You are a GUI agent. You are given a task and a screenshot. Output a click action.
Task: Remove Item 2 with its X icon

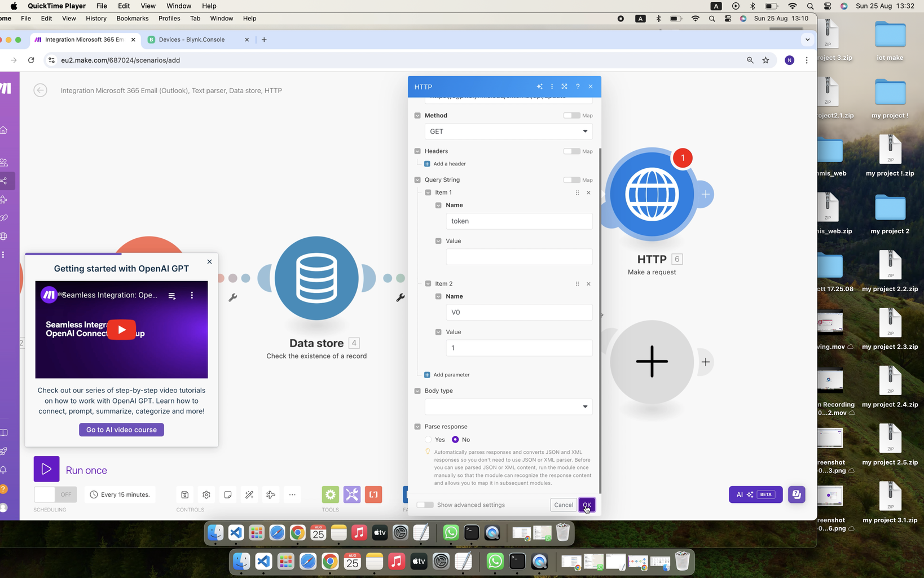click(588, 284)
